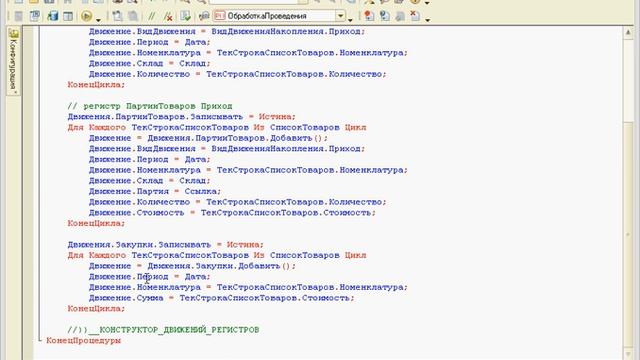The height and width of the screenshot is (360, 640).
Task: Click the format block icon after the play button
Action: pyautogui.click(x=118, y=16)
